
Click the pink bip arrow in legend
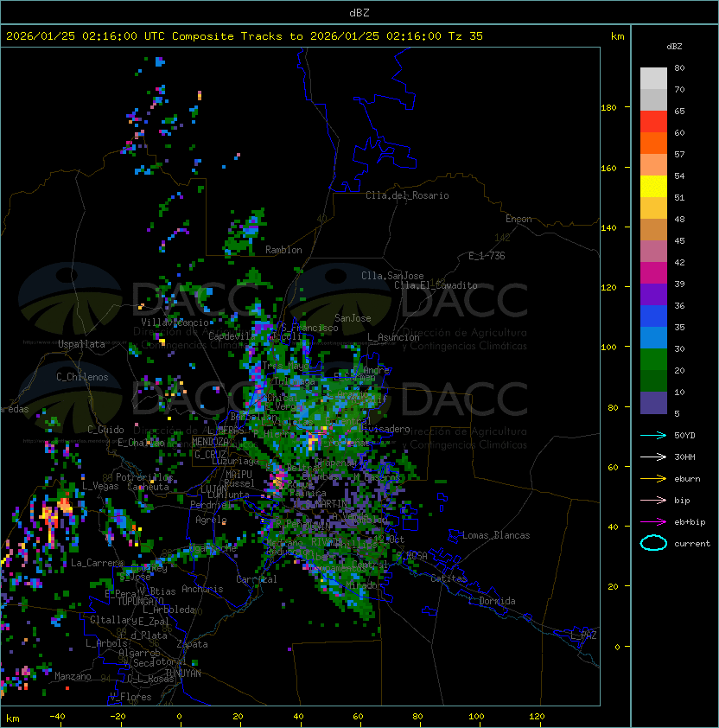coord(653,500)
